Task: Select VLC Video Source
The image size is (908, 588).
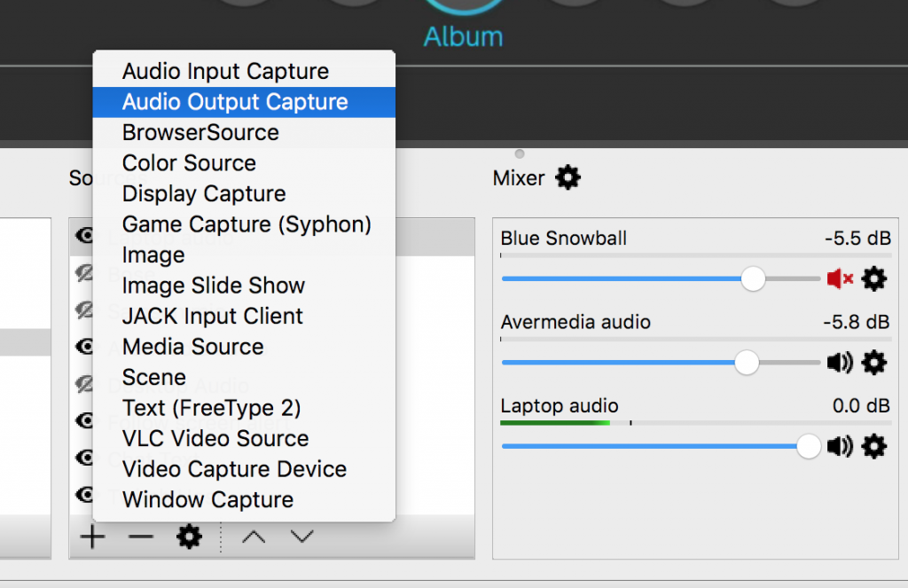Action: point(244,438)
